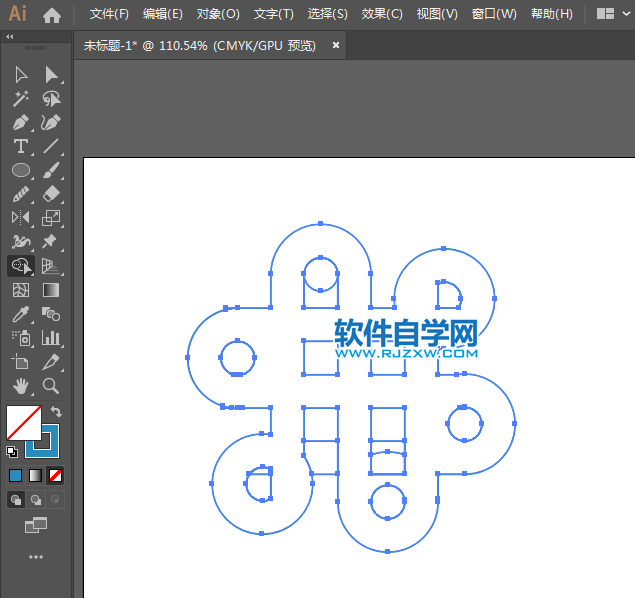The width and height of the screenshot is (635, 598).
Task: Pick the Ellipse shape tool
Action: click(x=20, y=171)
